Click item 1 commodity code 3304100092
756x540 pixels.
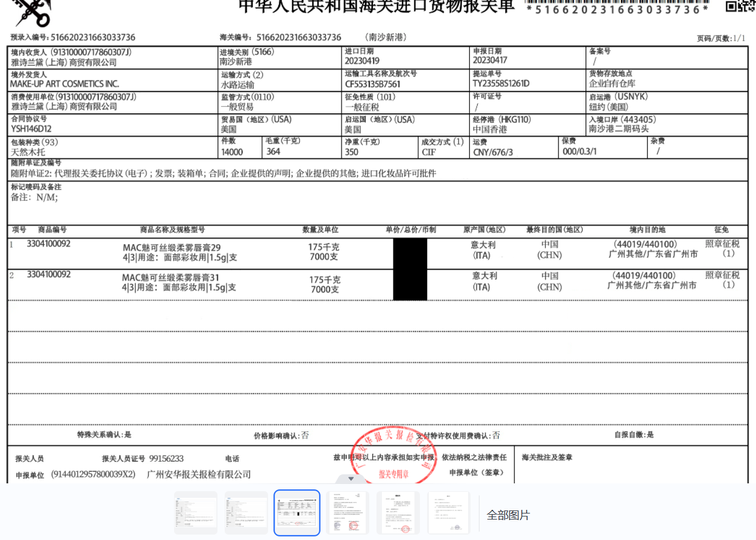pyautogui.click(x=49, y=244)
